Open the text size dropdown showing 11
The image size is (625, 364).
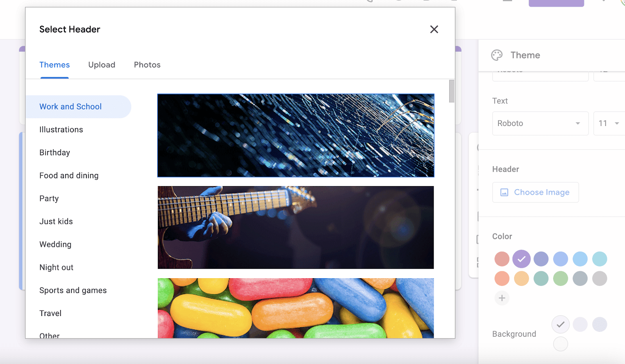pos(608,123)
